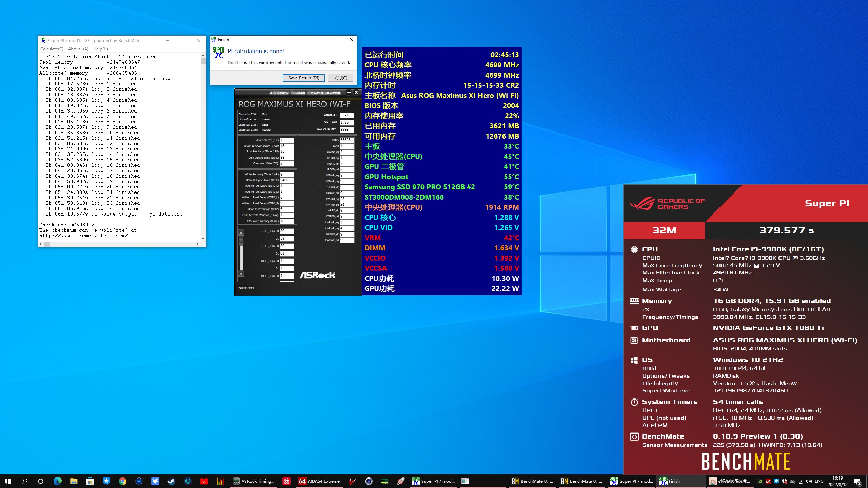Close the Finish dialog with the X button
Image resolution: width=868 pixels, height=488 pixels.
(352, 40)
